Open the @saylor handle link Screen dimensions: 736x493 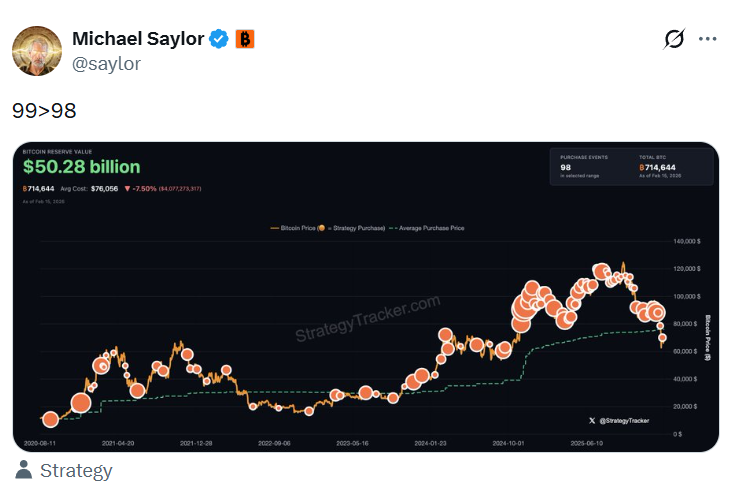(106, 63)
